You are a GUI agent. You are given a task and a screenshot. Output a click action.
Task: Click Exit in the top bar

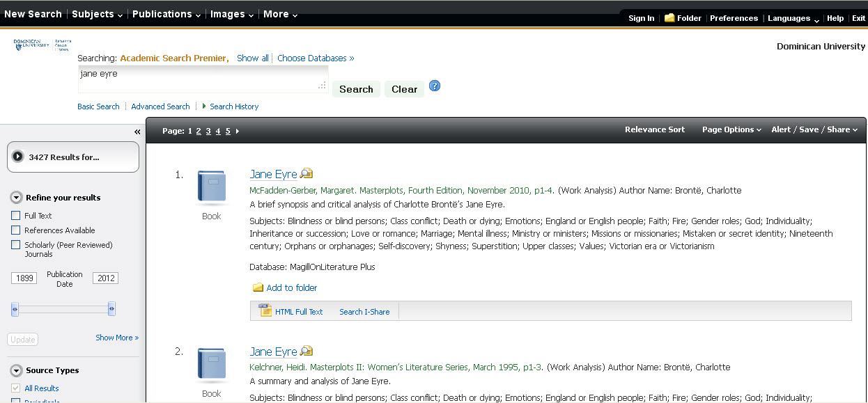point(858,18)
